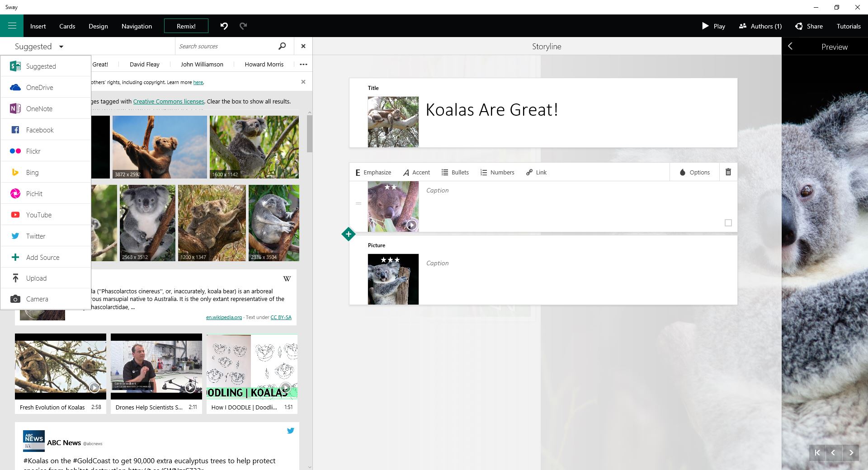Click the search magnifier icon
868x470 pixels.
(x=282, y=46)
